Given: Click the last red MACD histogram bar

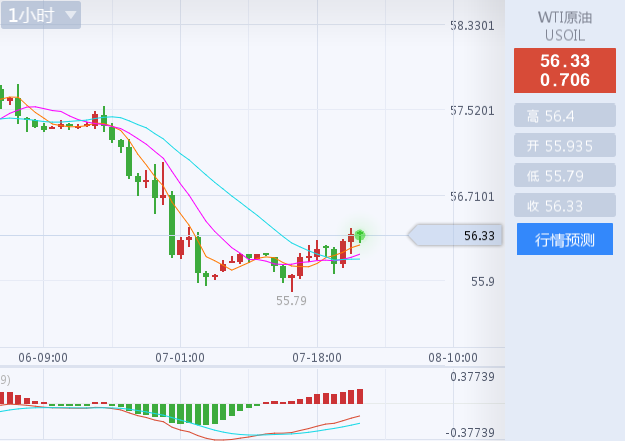Looking at the screenshot, I should click(360, 396).
